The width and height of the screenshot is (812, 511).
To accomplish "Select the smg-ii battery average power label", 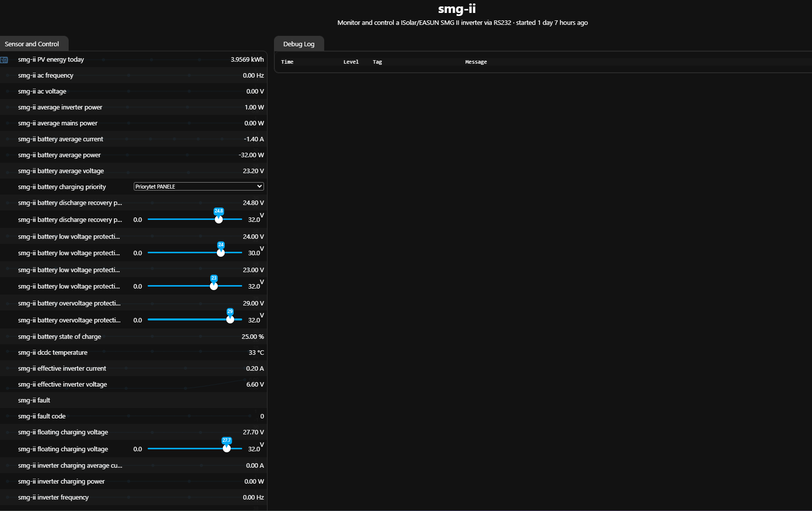I will tap(59, 155).
